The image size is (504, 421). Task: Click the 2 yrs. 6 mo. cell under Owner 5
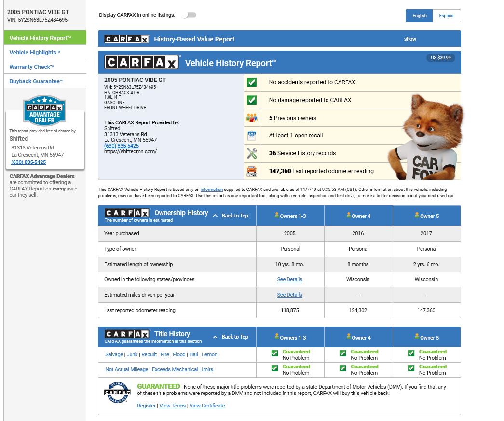tap(426, 264)
